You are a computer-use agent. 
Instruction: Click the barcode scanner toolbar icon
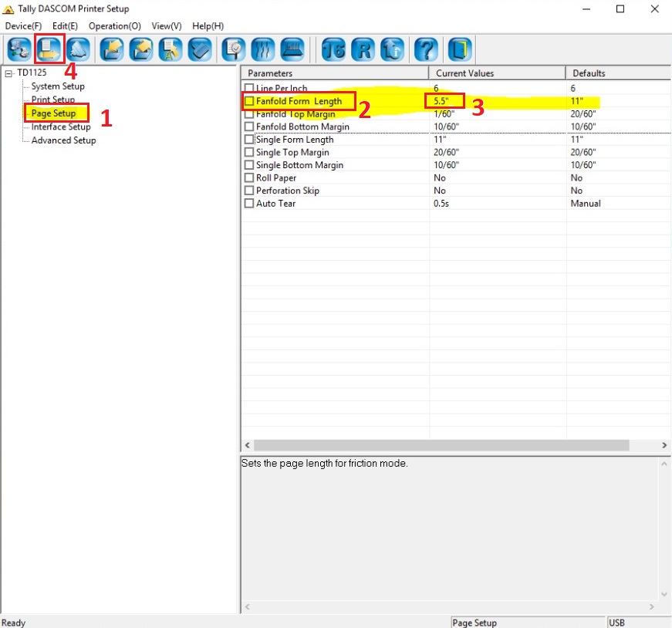click(292, 49)
